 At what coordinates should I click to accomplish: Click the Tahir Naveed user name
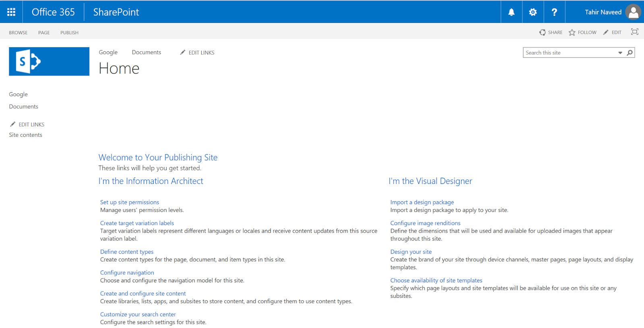click(x=603, y=12)
